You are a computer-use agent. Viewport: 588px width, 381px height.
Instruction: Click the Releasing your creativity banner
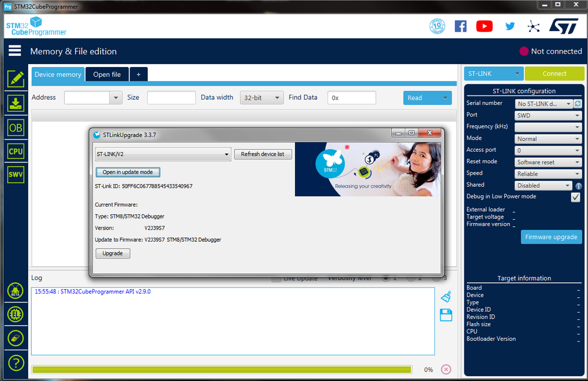pos(368,169)
